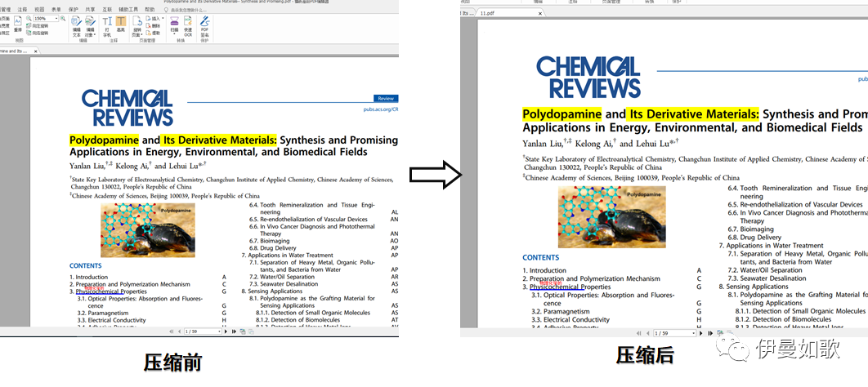Open the 视图 (View) menu tab
This screenshot has height=387, width=868.
(39, 10)
